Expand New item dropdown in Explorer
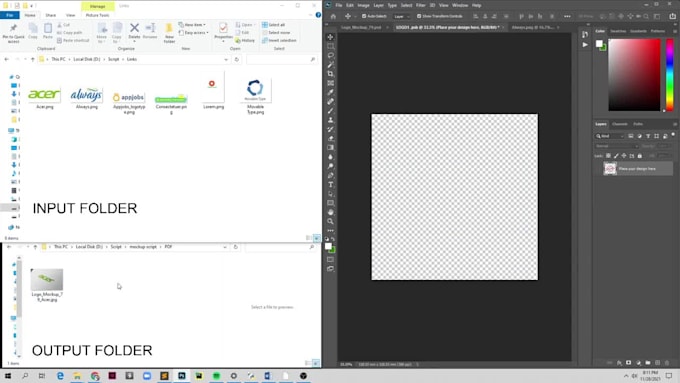The height and width of the screenshot is (383, 680). coord(192,25)
